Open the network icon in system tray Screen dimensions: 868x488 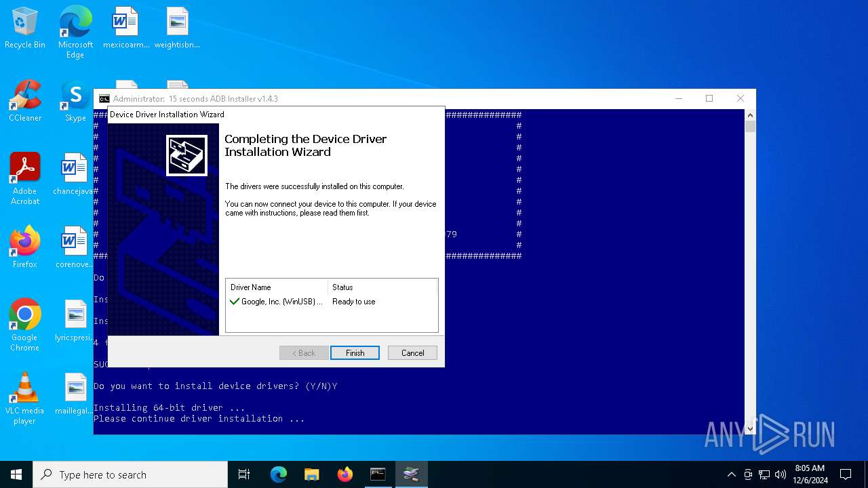pyautogui.click(x=764, y=474)
